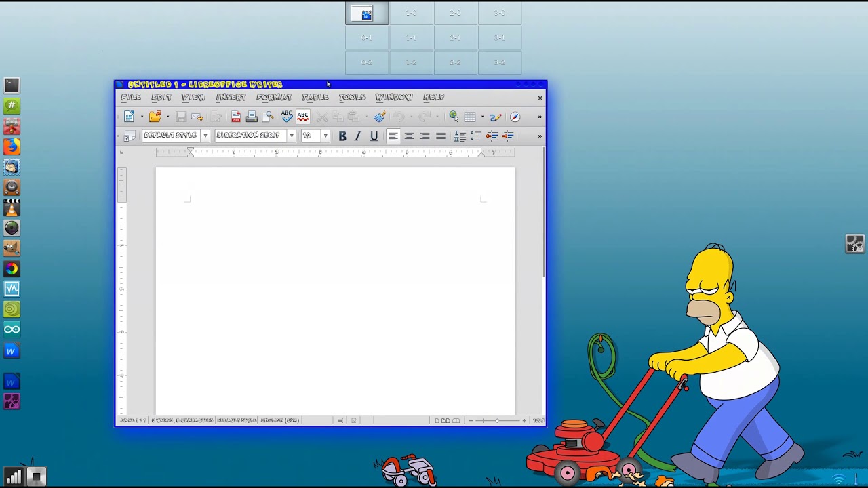Launch the Terminal from the dock

(12, 85)
